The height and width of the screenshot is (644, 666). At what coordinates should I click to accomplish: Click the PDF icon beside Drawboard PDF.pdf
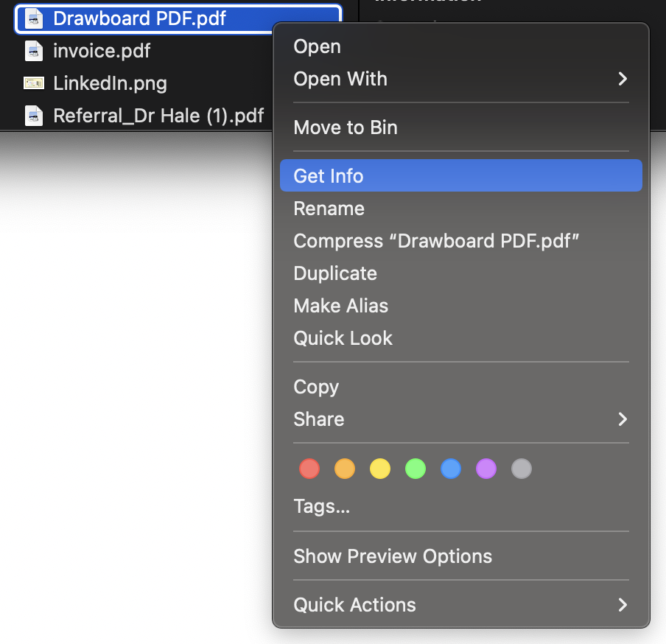pos(34,18)
